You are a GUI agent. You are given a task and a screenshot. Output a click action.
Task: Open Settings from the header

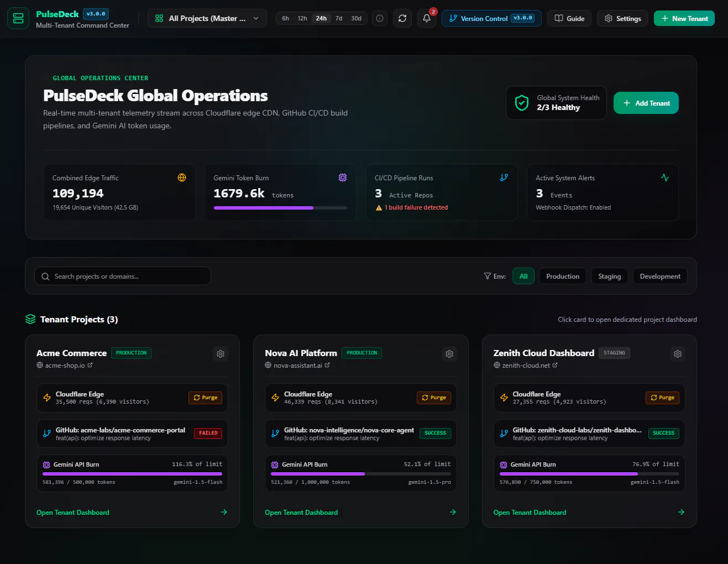coord(622,18)
